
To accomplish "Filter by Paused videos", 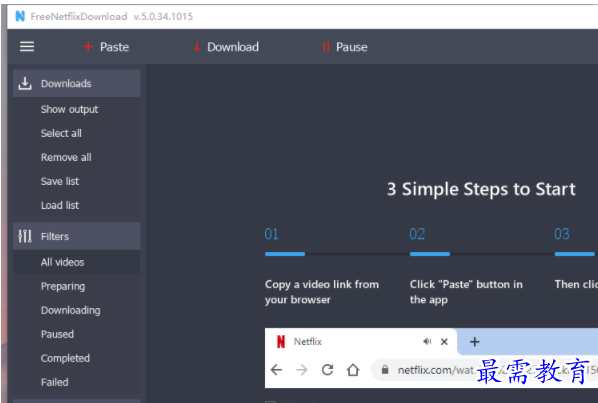I will [x=57, y=334].
